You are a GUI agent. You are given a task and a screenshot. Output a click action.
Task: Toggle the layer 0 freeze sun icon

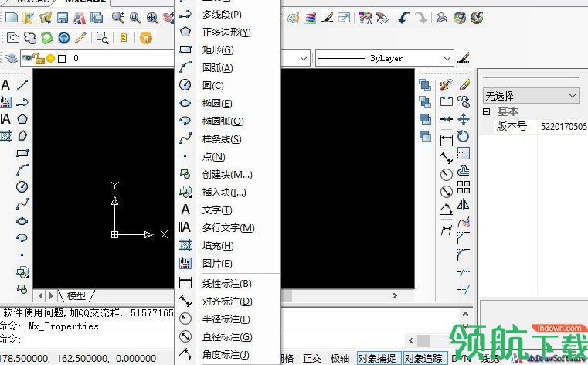[50, 58]
